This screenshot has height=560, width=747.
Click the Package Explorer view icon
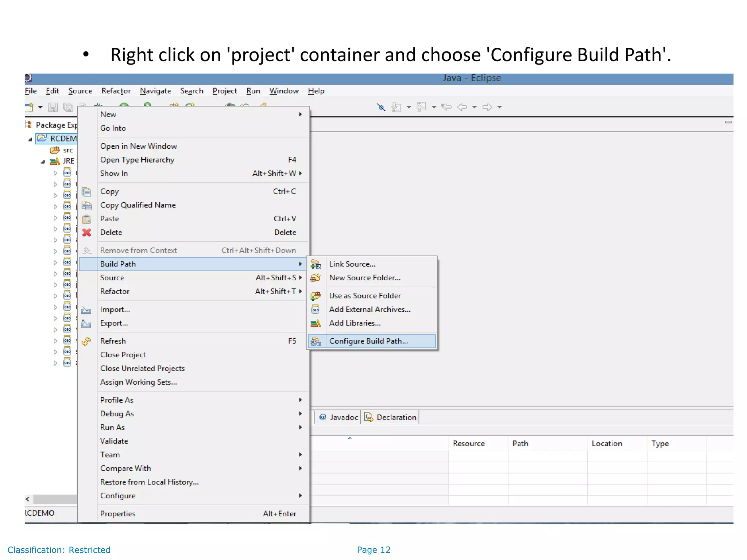pyautogui.click(x=28, y=125)
